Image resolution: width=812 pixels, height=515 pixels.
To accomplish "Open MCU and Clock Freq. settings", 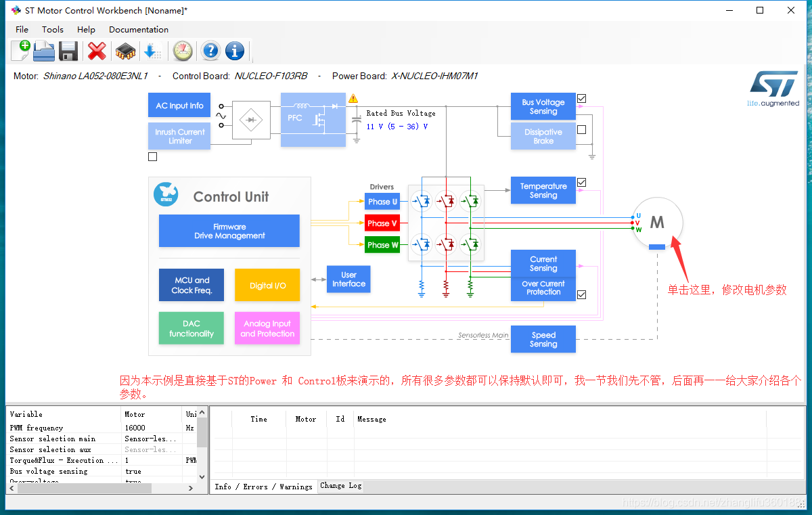I will tap(191, 285).
